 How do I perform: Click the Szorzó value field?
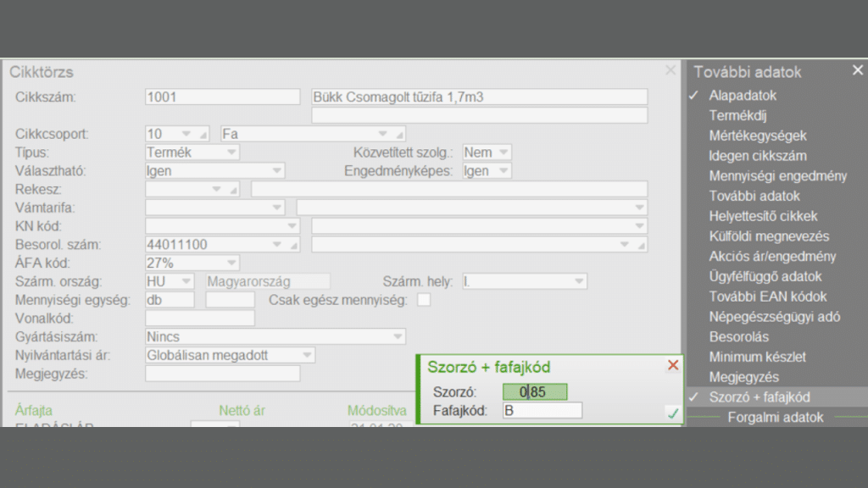[x=535, y=391]
